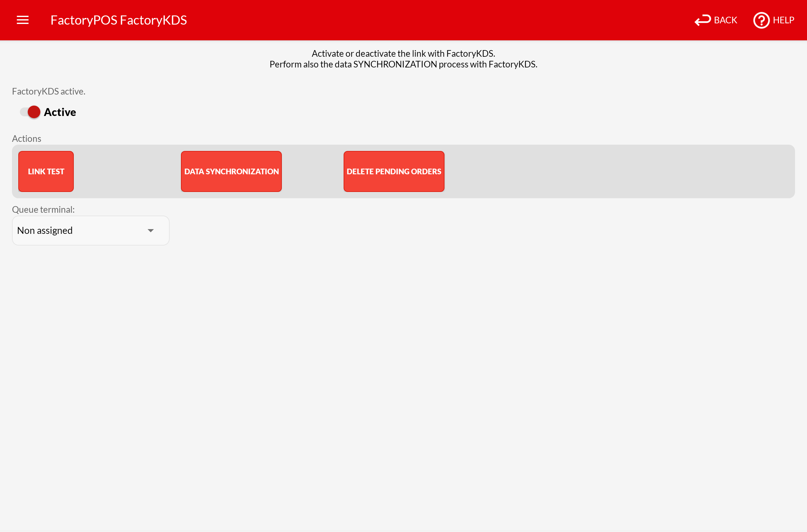Click the Active label beside switch
The image size is (807, 532).
[x=60, y=112]
